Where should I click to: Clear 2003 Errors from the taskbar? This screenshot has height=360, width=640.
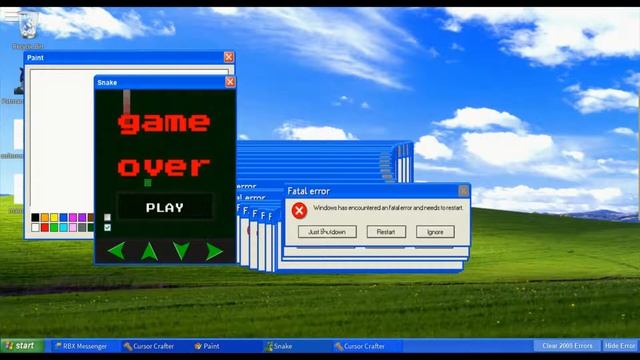point(567,346)
